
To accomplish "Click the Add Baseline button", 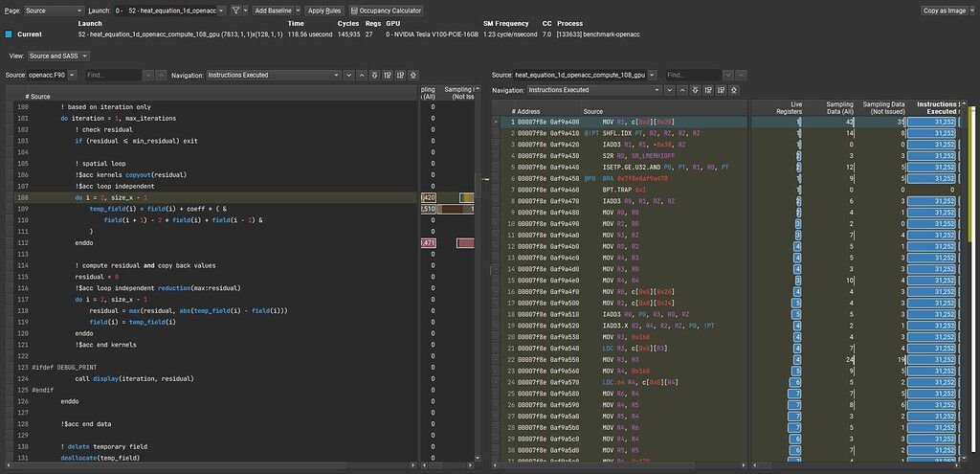I will (273, 11).
